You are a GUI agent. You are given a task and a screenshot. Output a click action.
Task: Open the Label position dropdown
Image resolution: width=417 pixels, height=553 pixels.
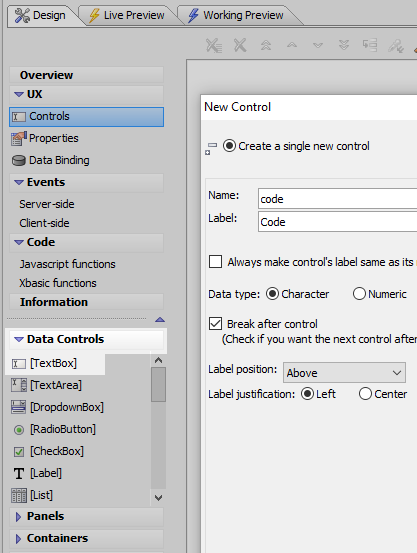point(344,372)
